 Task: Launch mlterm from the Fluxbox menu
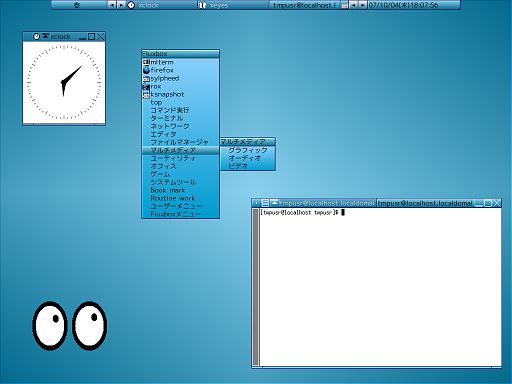click(180, 62)
